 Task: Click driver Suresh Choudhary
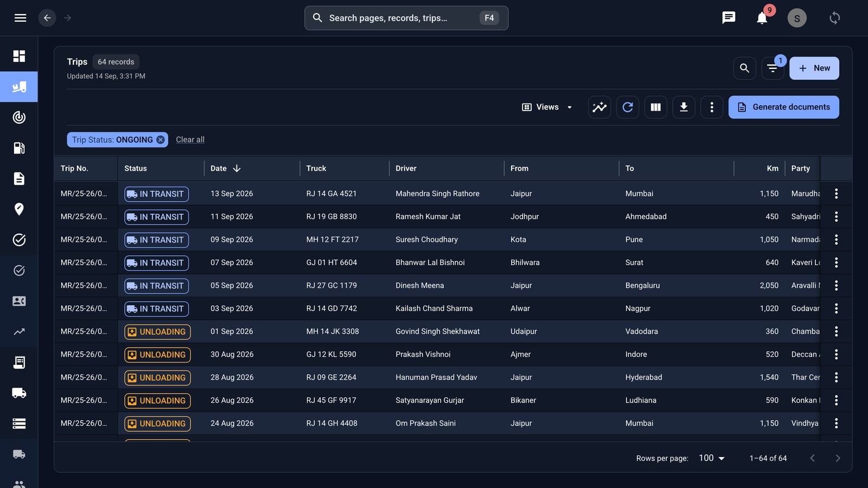coord(426,240)
